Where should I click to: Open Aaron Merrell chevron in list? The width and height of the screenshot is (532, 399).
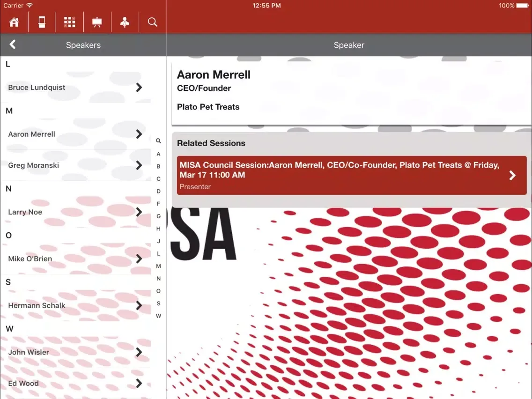pyautogui.click(x=139, y=134)
